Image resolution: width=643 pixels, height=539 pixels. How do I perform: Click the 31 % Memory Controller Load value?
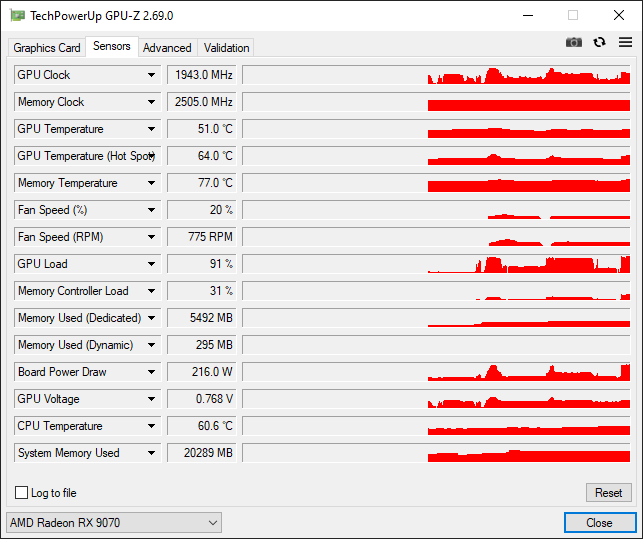point(202,291)
